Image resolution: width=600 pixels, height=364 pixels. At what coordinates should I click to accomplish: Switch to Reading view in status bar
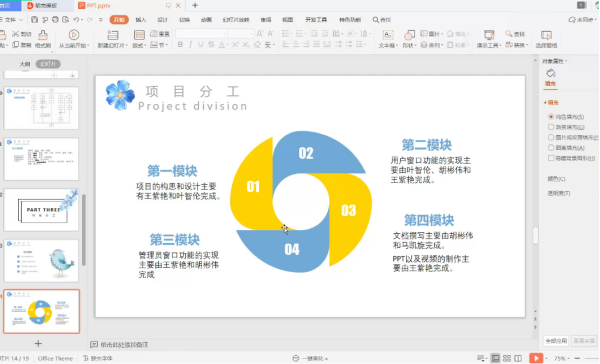518,358
